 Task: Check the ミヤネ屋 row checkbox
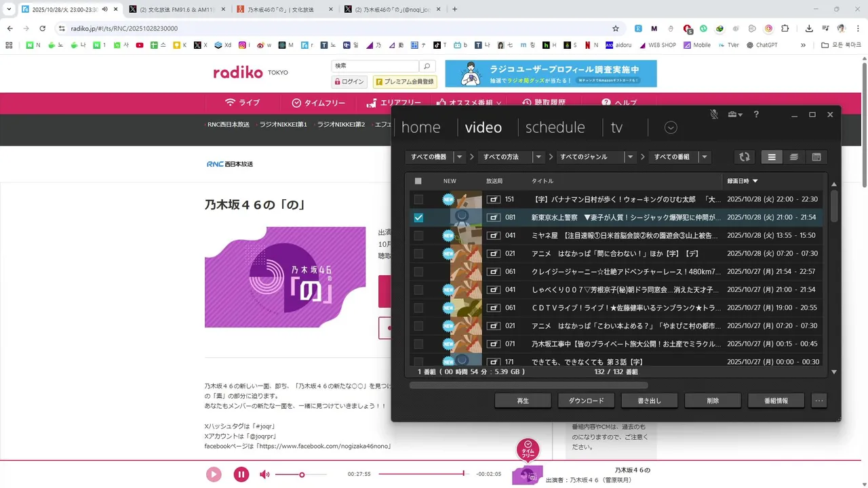(418, 235)
